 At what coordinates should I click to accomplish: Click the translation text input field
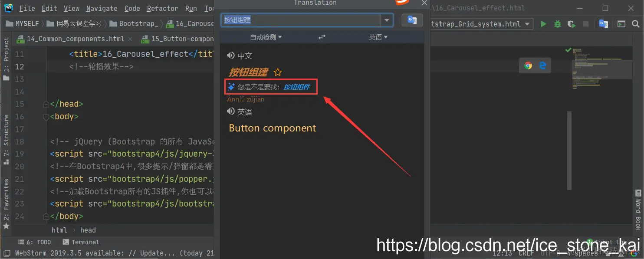[x=301, y=20]
